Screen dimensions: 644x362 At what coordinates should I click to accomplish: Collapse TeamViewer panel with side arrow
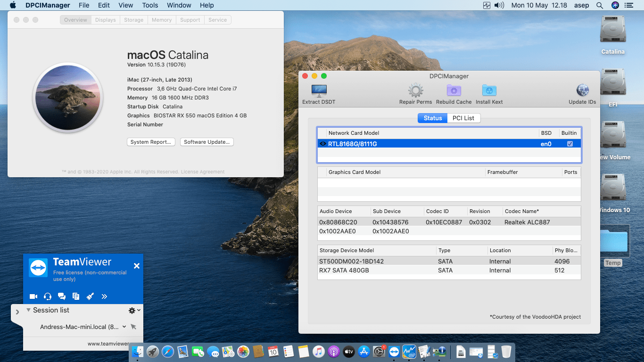coord(17,312)
